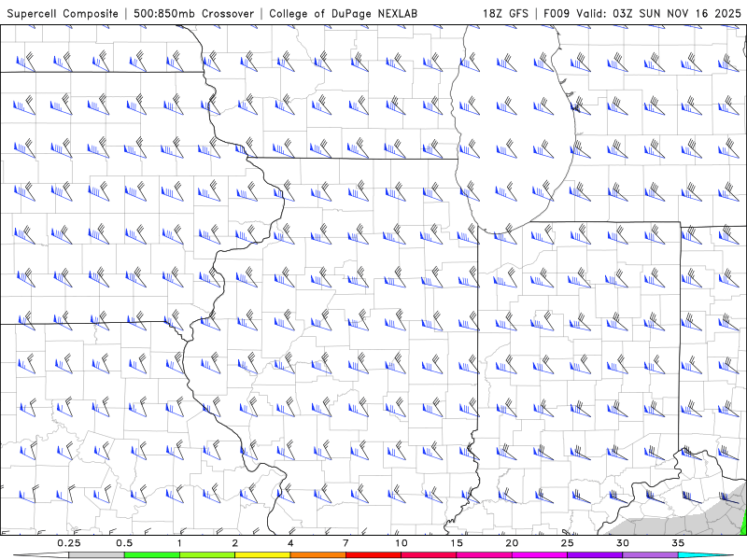The image size is (747, 560).
Task: Click 'Valid: 03Z SUN NOV 16 2025' text
Action: (658, 14)
